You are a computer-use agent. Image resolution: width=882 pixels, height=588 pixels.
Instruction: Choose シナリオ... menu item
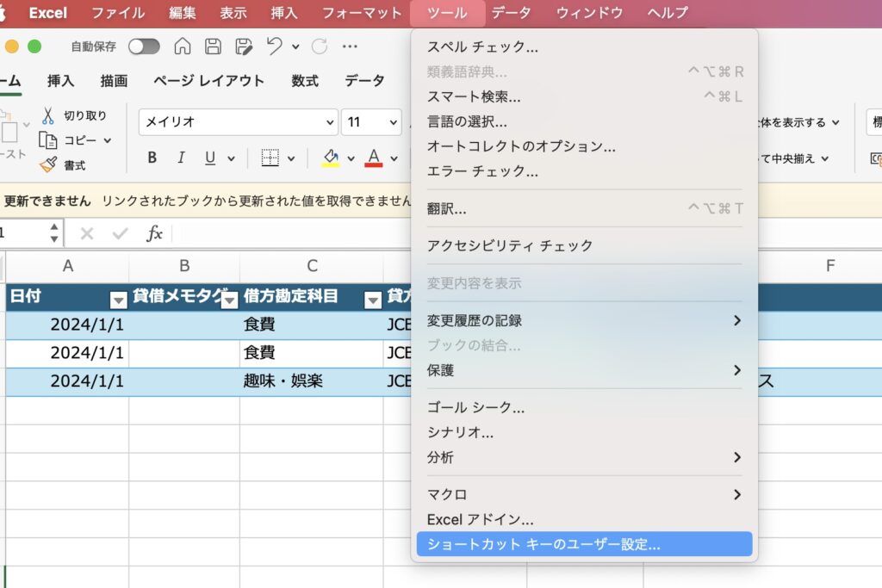coord(585,432)
